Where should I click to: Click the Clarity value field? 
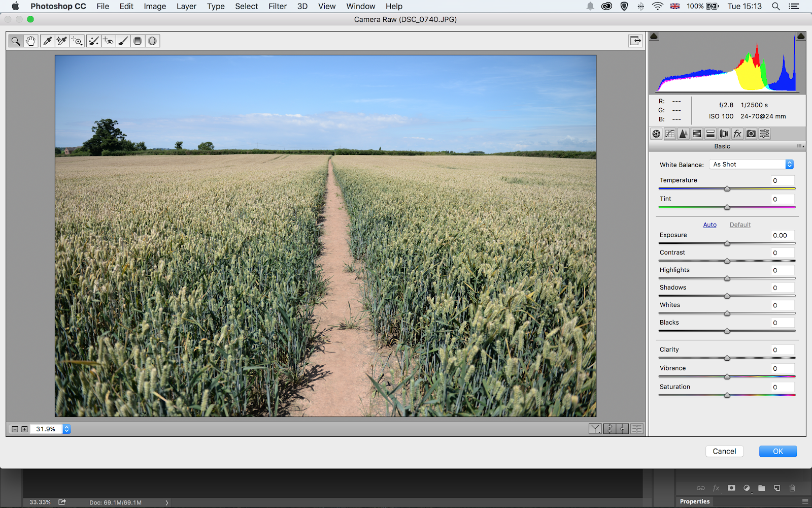point(783,350)
